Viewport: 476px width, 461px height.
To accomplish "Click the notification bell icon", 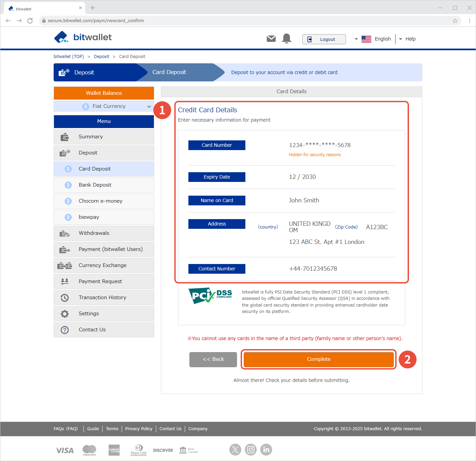I will [287, 39].
